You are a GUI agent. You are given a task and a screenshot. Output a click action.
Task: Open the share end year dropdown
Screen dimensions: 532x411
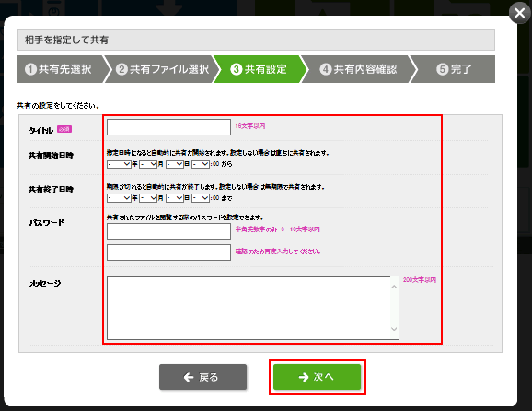tap(119, 198)
